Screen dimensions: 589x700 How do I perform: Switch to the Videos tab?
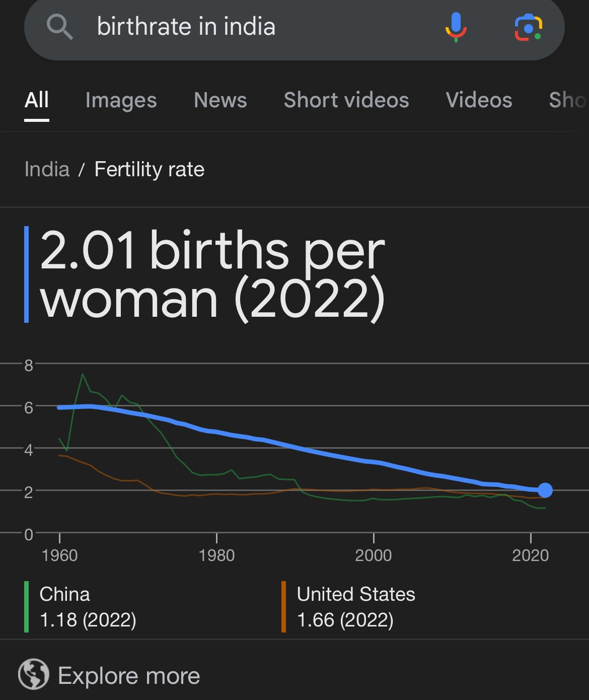[479, 100]
